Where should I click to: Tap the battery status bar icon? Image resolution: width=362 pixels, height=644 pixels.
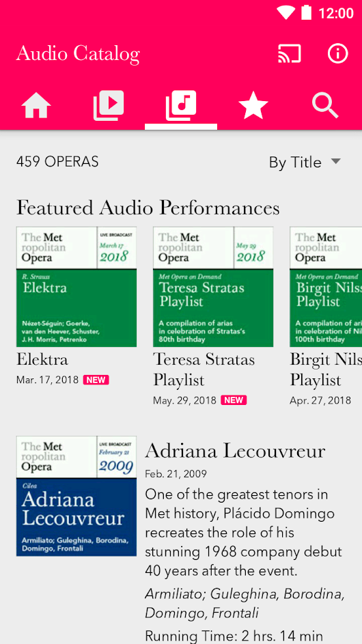click(x=307, y=12)
